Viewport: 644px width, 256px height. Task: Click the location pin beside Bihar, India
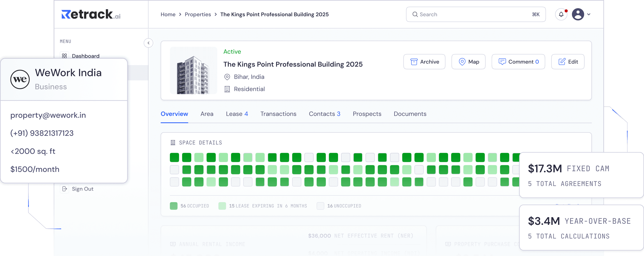(227, 77)
